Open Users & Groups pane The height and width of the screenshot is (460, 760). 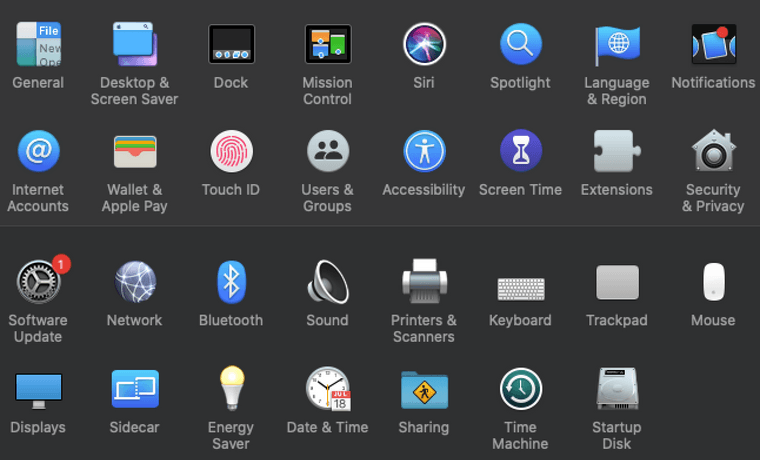point(328,151)
